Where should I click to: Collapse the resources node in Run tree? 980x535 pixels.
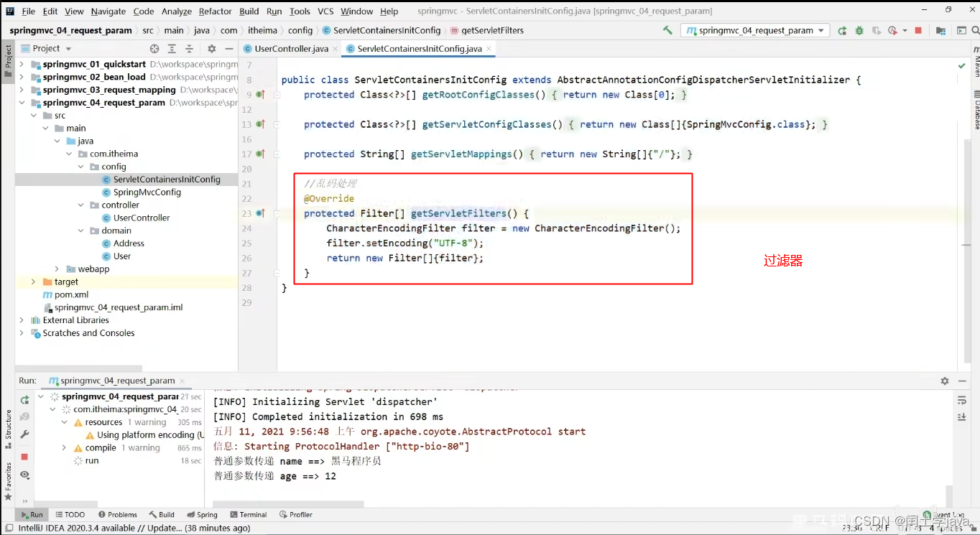[x=64, y=422]
